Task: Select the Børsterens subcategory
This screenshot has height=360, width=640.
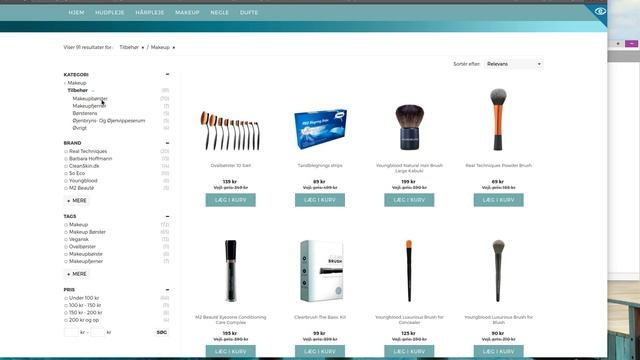Action: (85, 113)
